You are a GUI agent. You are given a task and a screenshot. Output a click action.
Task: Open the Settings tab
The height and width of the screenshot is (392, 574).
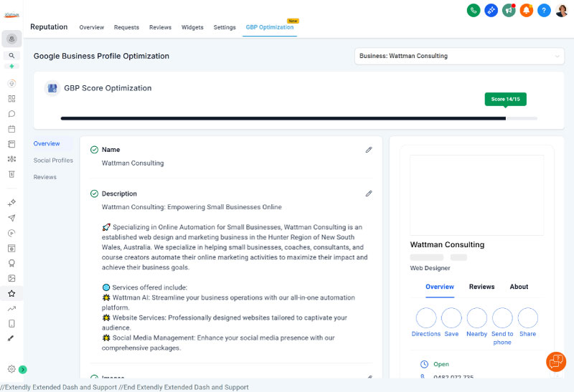(225, 27)
